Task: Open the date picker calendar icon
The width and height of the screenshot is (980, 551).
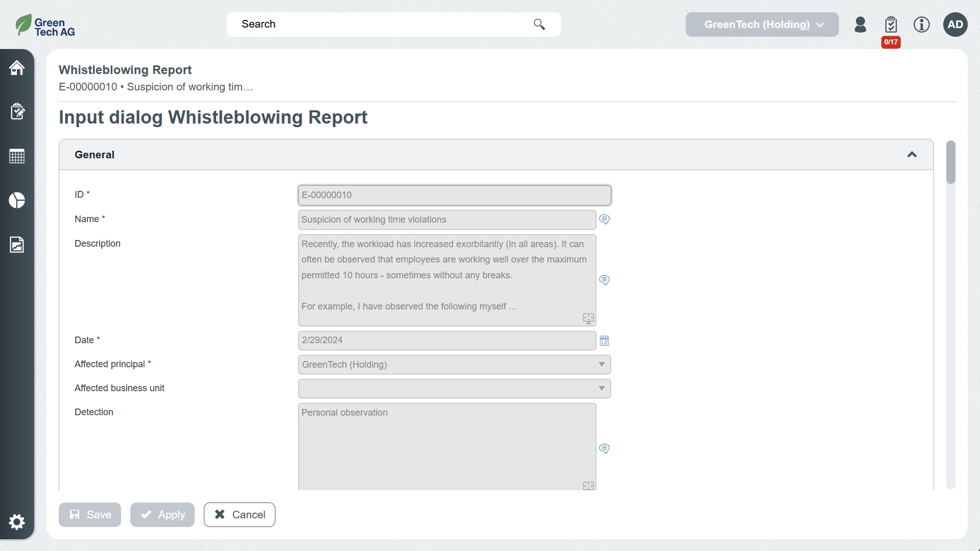Action: [604, 341]
